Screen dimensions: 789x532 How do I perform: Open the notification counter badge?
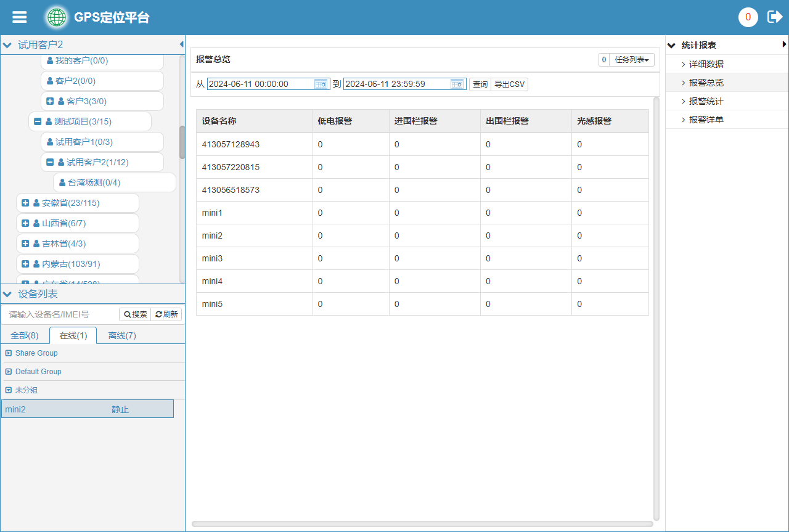(x=748, y=17)
